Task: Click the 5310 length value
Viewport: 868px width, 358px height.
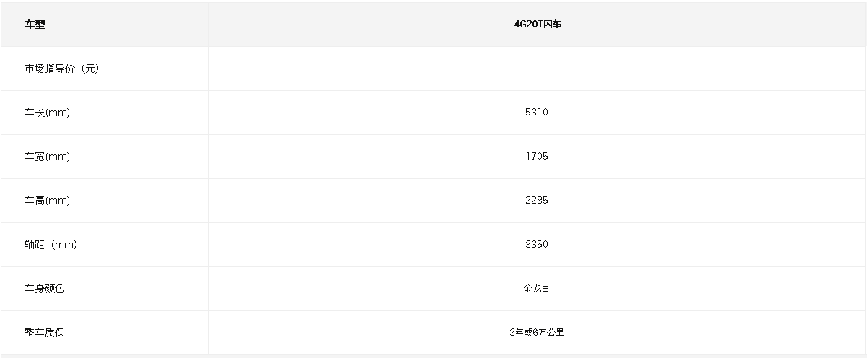Action: coord(537,113)
